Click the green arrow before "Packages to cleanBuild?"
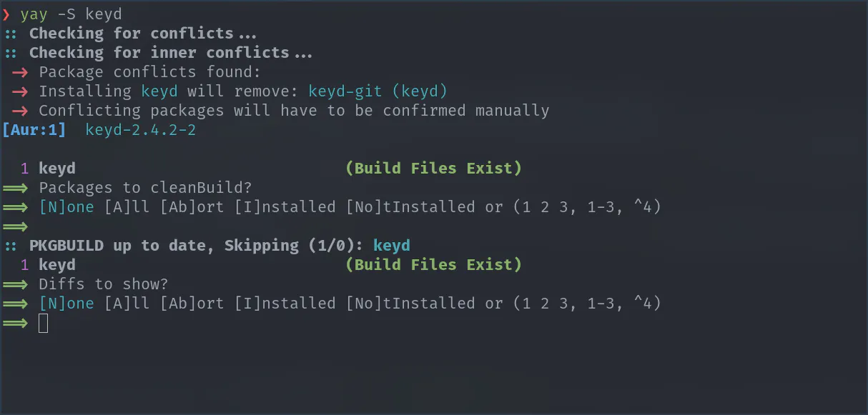Screen dimensions: 868x415 tap(15, 188)
